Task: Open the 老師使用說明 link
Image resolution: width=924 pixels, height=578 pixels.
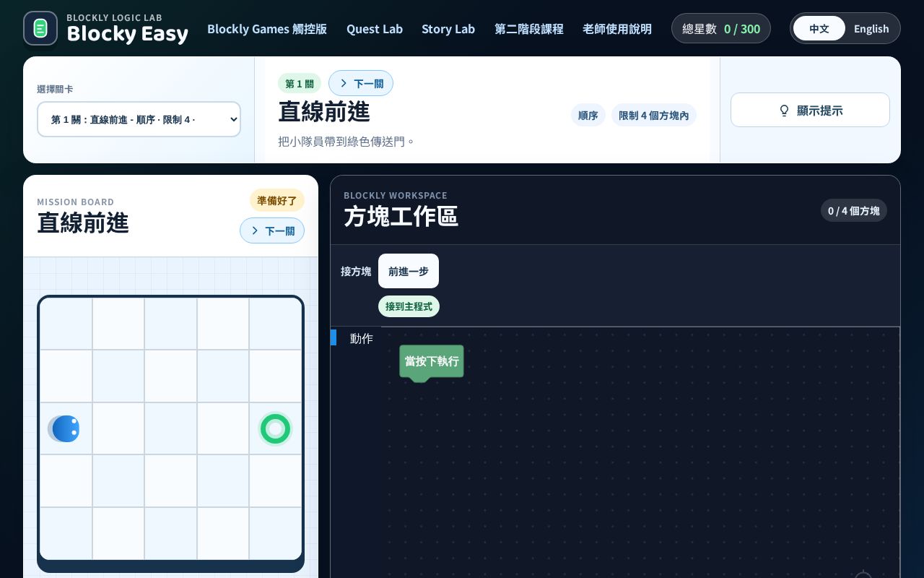Action: click(617, 29)
